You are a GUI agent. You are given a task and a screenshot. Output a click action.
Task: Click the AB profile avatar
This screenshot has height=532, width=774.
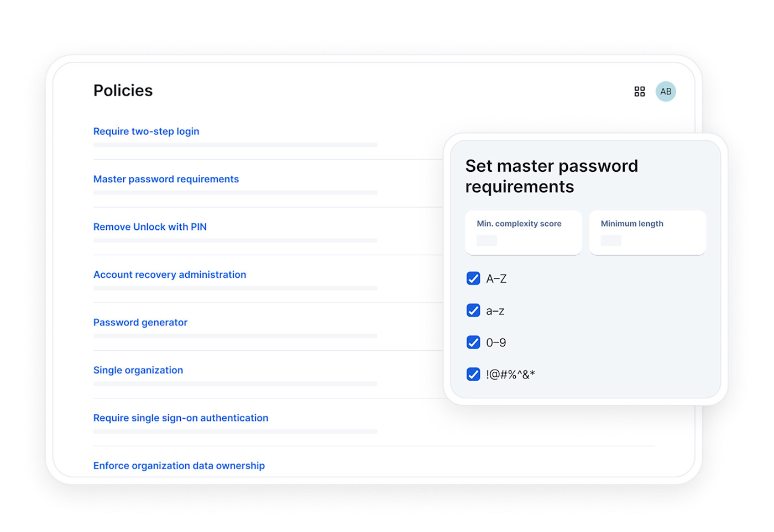point(666,91)
